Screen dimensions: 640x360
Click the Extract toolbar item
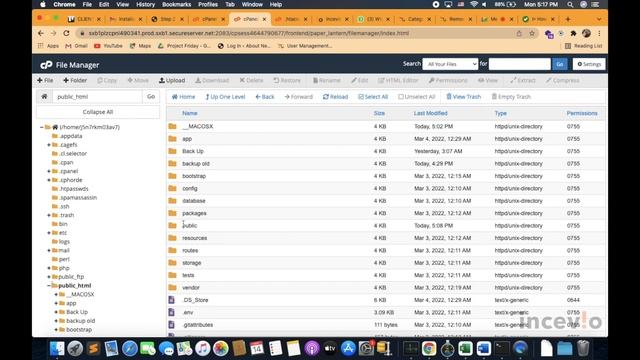(x=523, y=80)
